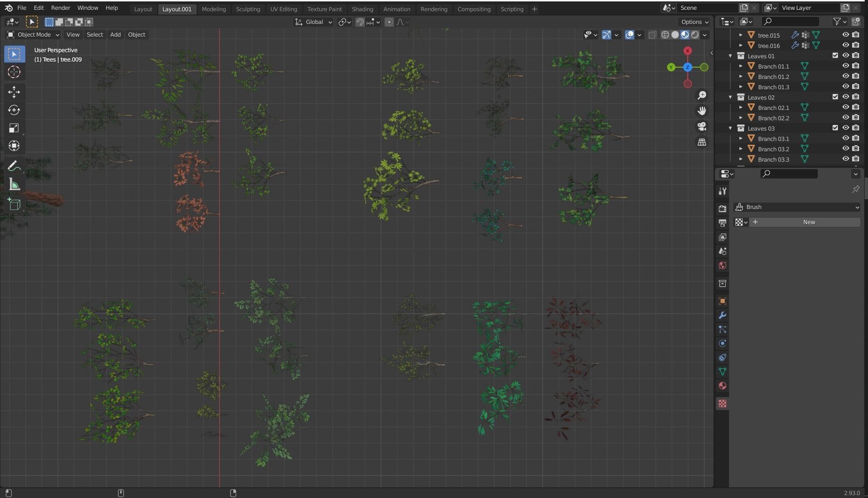
Task: Open Material Properties in the sidebar
Action: pos(722,386)
